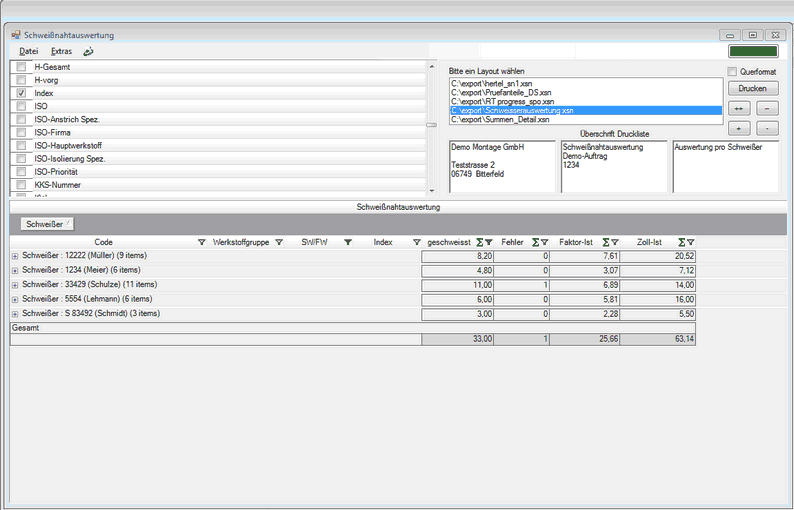Click the dark green color box
Image resolution: width=794 pixels, height=510 pixels.
pos(753,51)
